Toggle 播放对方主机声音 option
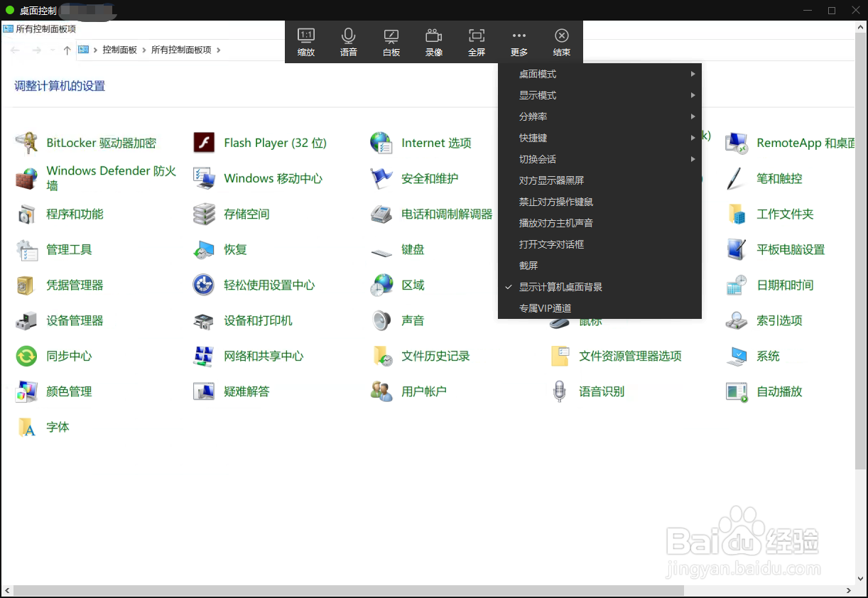 [x=600, y=223]
